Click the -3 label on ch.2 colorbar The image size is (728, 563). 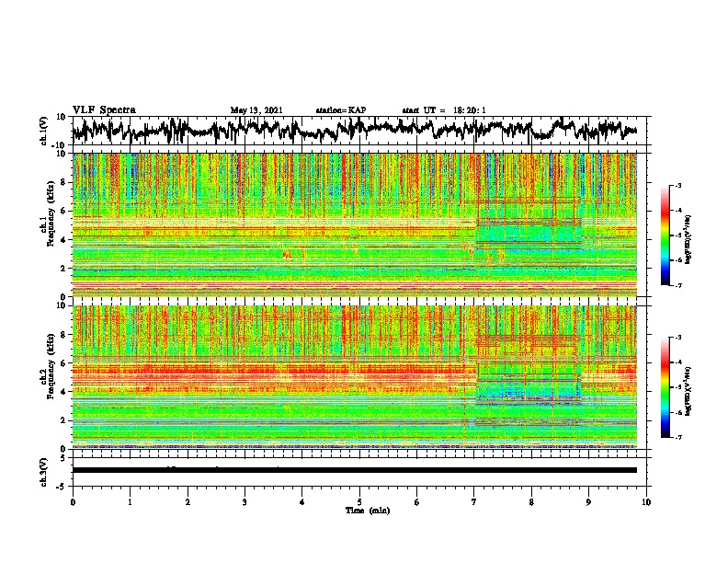(677, 338)
